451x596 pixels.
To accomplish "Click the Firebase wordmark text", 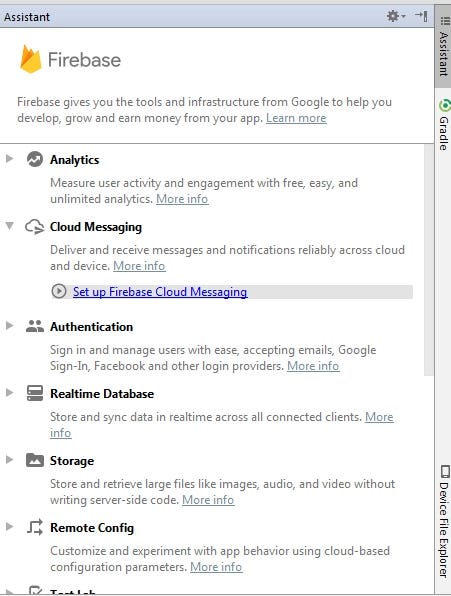I will pyautogui.click(x=84, y=60).
